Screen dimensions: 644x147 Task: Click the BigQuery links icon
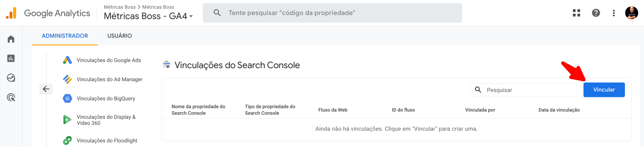click(67, 98)
